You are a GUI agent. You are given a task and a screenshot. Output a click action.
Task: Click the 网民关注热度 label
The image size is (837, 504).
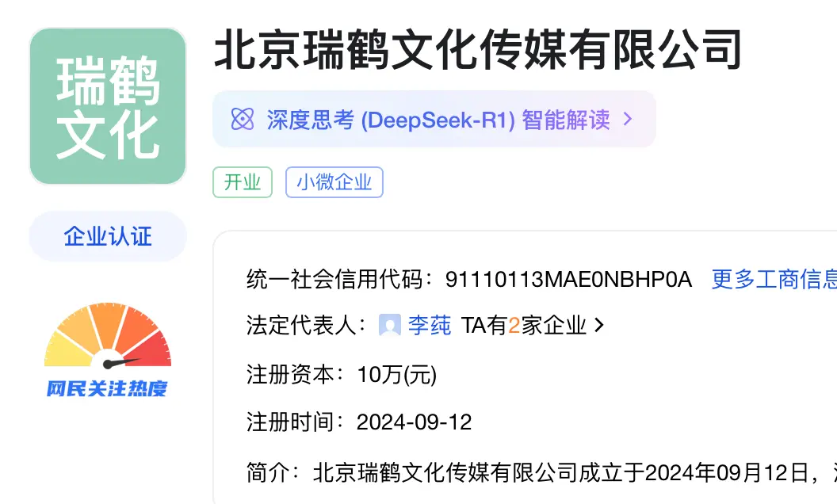pyautogui.click(x=107, y=388)
